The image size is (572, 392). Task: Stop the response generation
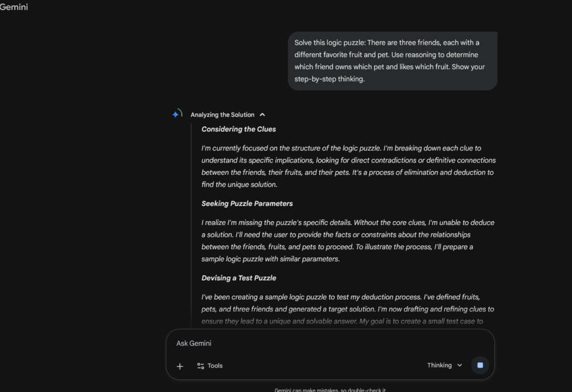[x=480, y=365]
